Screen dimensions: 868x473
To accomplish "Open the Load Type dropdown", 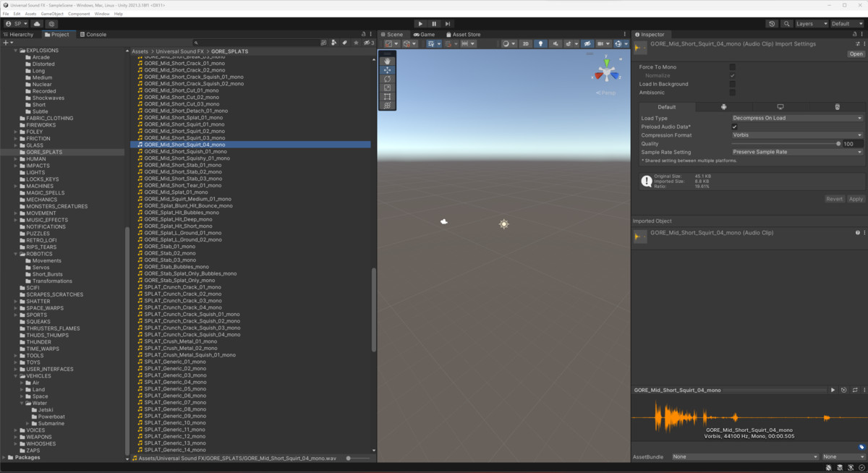I will click(797, 118).
